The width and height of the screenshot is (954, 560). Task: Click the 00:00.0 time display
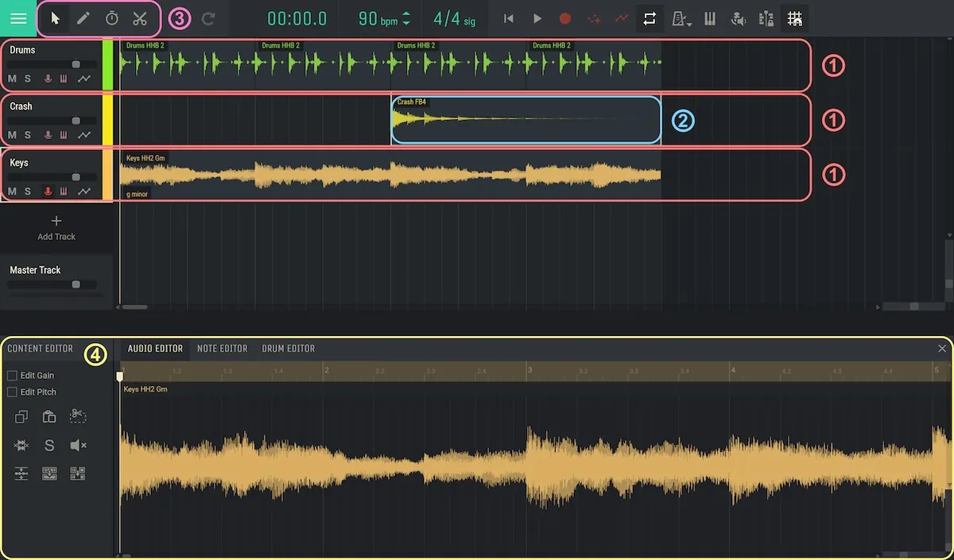(x=297, y=19)
